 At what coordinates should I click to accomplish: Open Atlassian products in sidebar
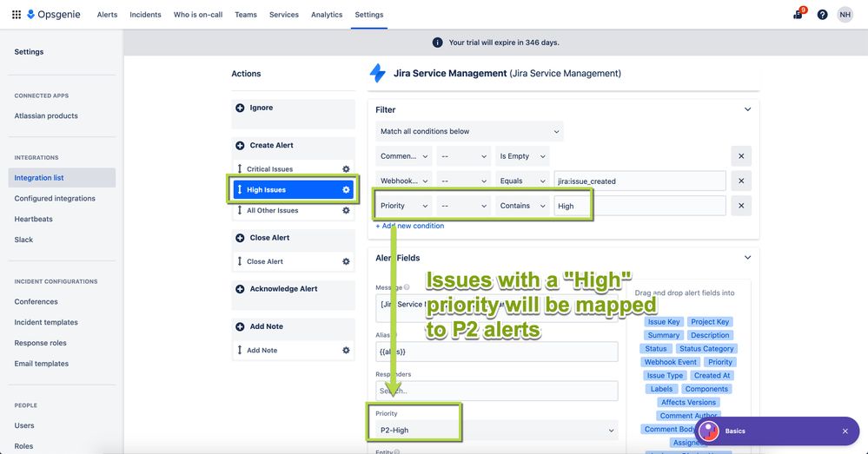[x=46, y=116]
